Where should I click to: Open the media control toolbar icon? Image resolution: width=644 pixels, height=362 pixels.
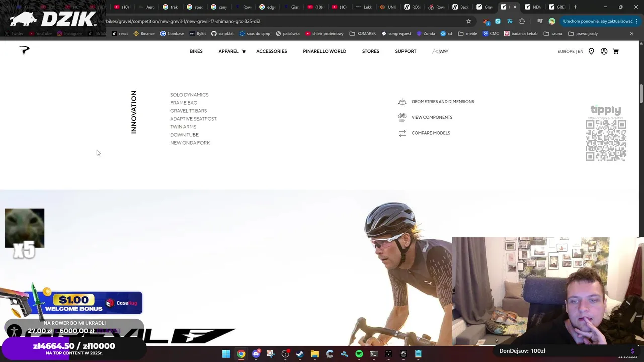(x=539, y=21)
